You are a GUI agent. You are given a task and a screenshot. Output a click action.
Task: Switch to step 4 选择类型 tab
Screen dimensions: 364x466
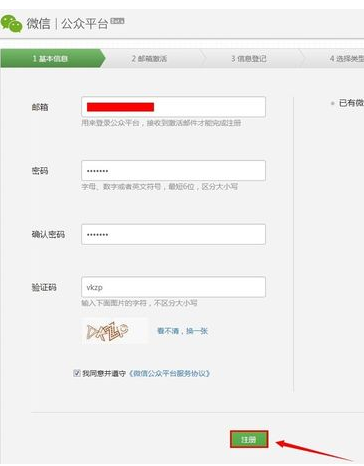[x=347, y=59]
